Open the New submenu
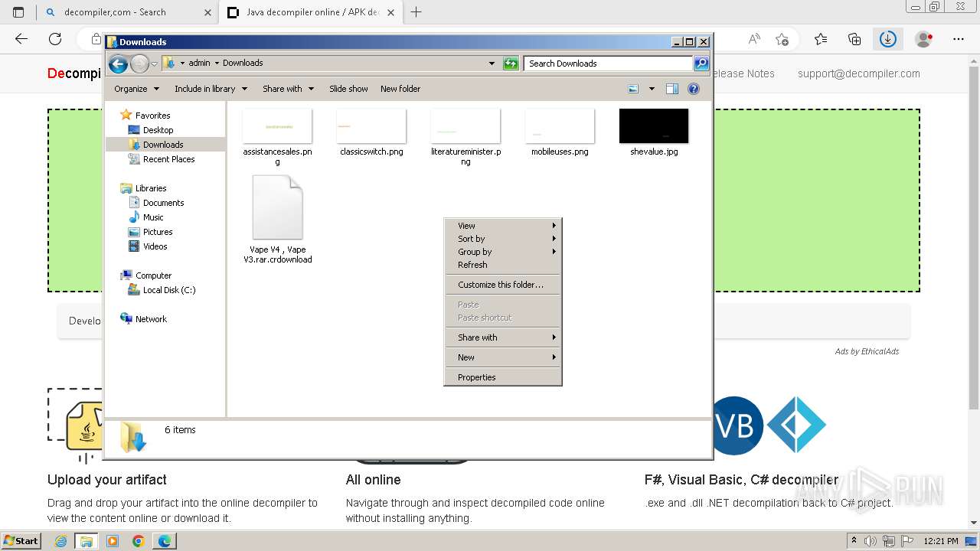Screen dimensions: 980x551 [503, 357]
